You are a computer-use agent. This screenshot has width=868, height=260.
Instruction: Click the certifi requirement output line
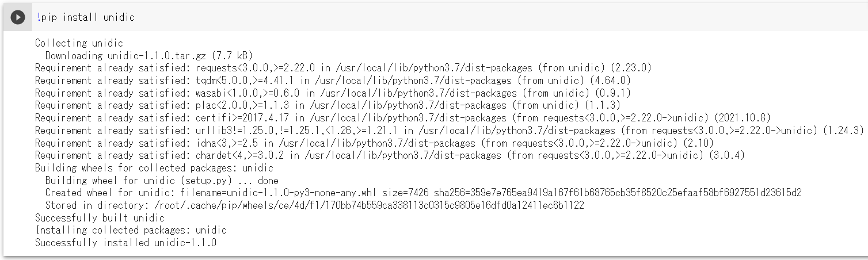pos(402,118)
